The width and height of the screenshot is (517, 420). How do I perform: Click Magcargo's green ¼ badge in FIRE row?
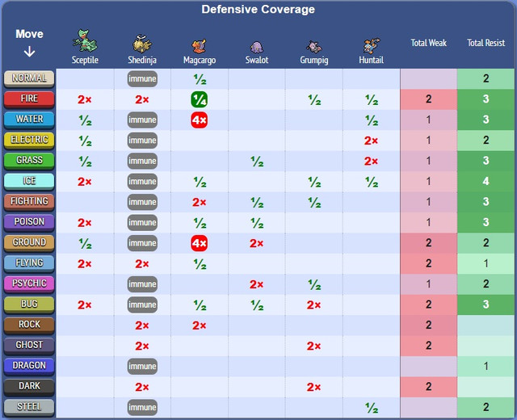(200, 99)
